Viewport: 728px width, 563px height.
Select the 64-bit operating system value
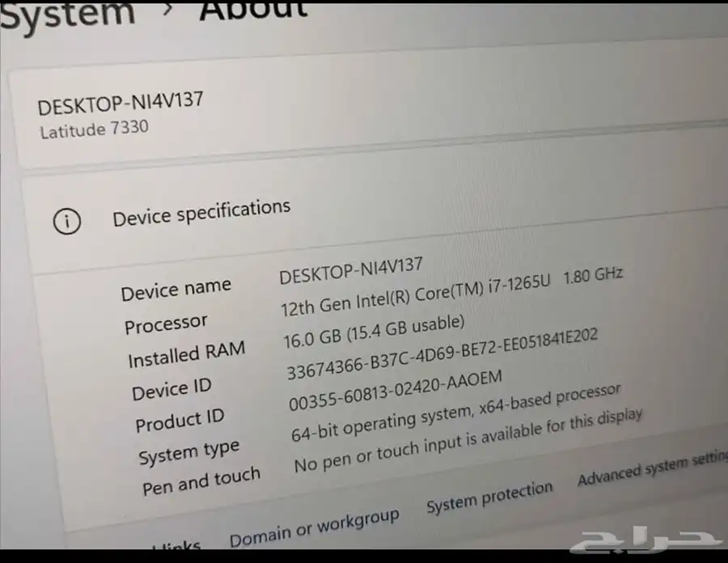456,413
